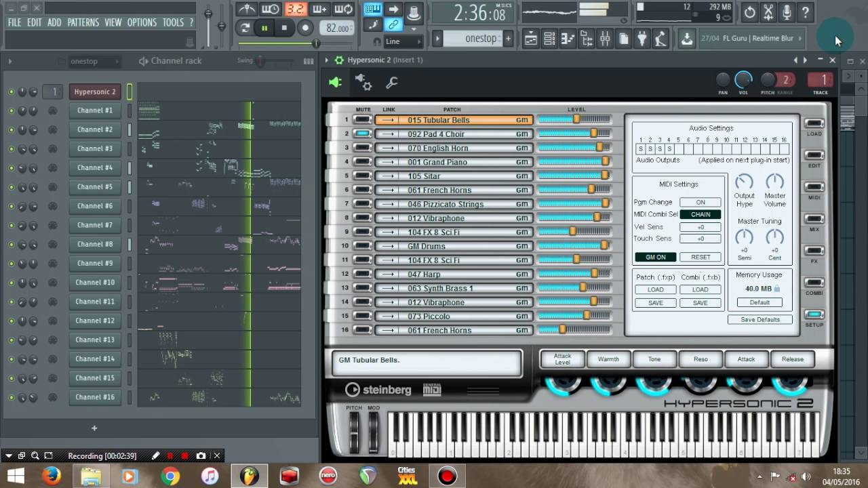Image resolution: width=868 pixels, height=488 pixels.
Task: Click the Hypersonic Master Volume knob
Action: point(774,182)
